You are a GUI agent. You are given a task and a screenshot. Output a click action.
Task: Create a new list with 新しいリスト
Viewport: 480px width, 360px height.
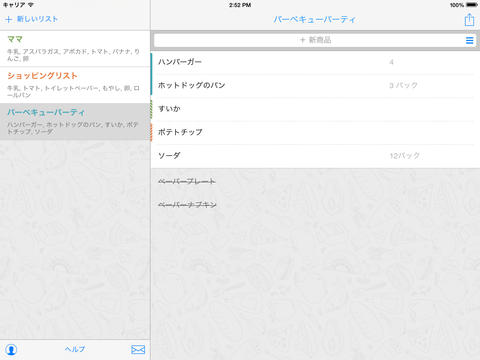(x=32, y=19)
